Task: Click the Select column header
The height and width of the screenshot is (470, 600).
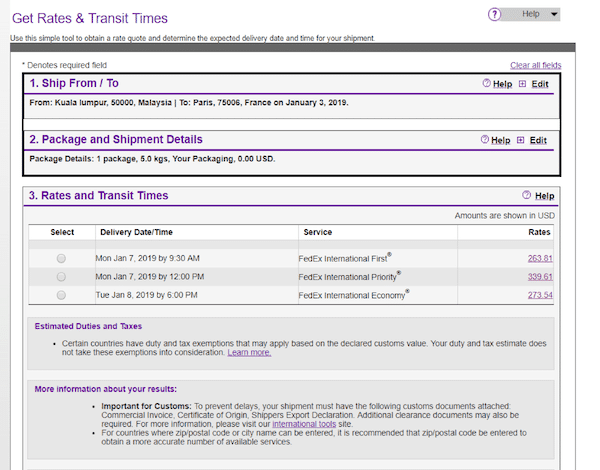Action: 62,232
